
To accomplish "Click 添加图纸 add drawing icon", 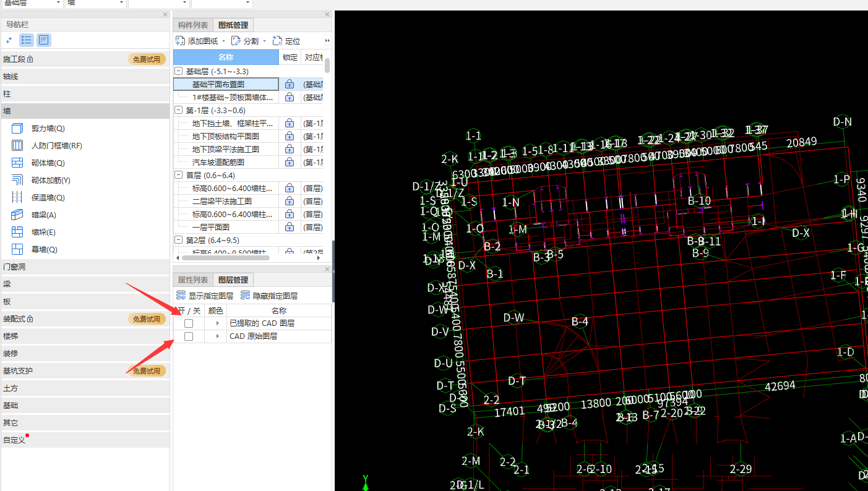I will [x=180, y=41].
